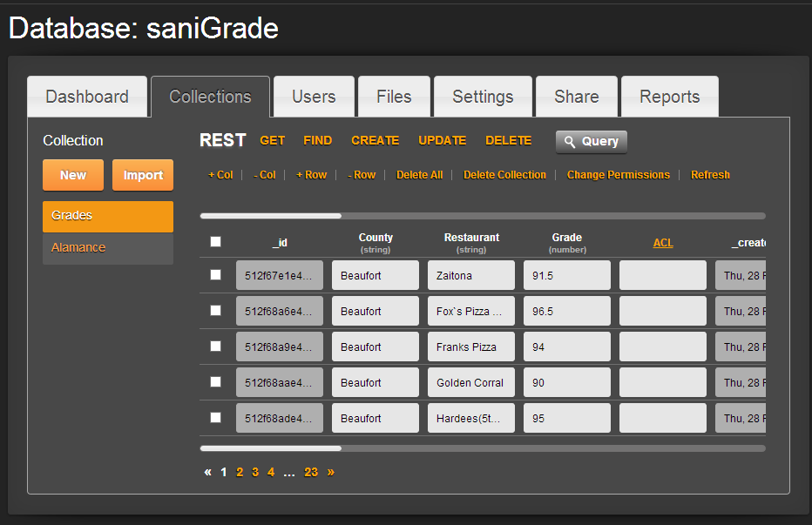Add a column with + Col
812x525 pixels.
220,175
